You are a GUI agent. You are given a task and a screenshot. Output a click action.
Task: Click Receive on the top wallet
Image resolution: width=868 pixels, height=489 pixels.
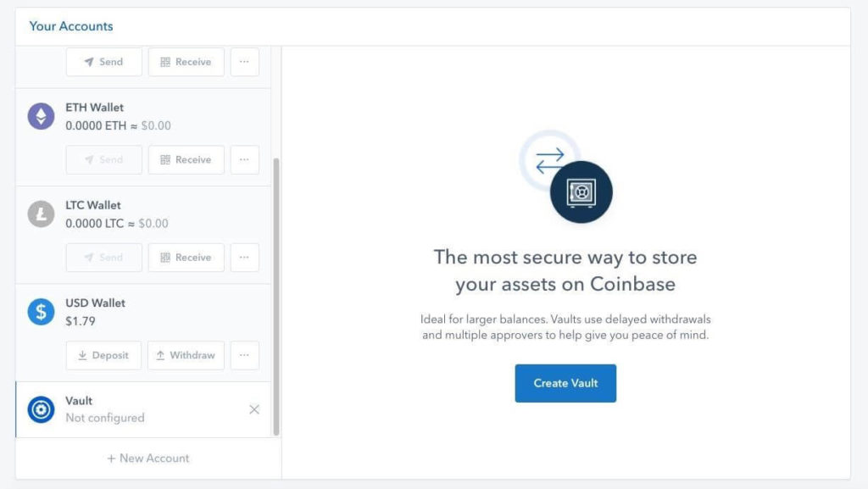pyautogui.click(x=186, y=62)
